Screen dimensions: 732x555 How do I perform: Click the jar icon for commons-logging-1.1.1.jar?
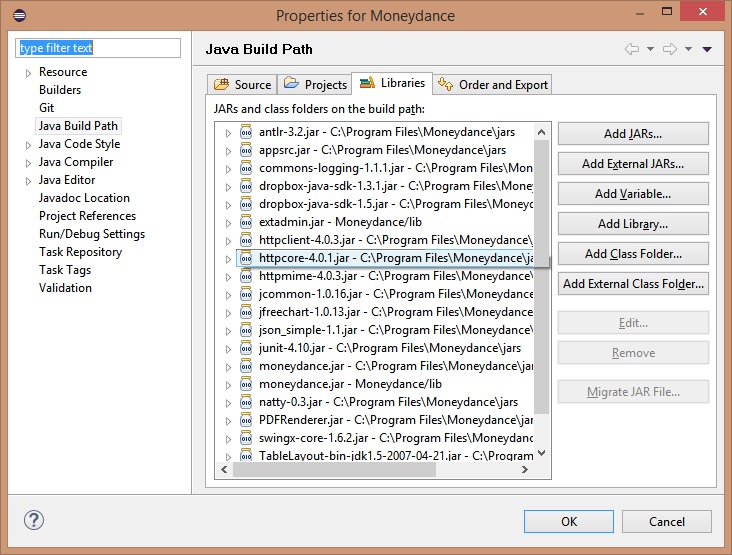(x=246, y=168)
